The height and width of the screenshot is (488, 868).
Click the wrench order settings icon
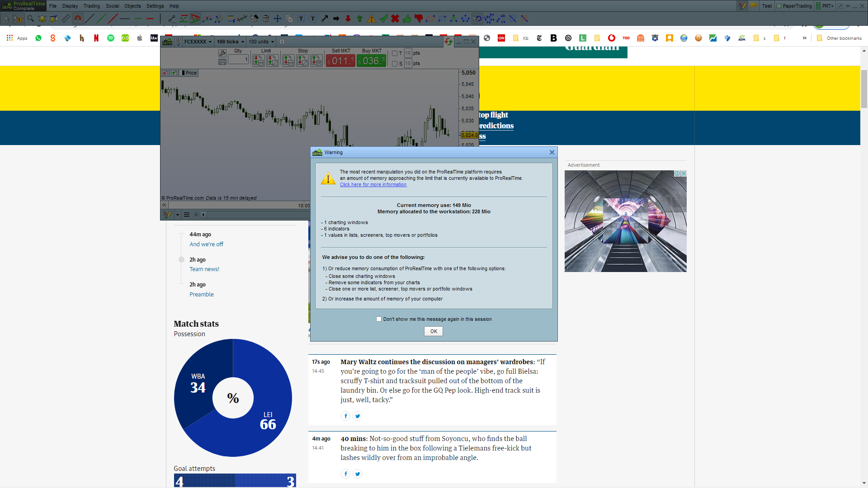tap(222, 53)
